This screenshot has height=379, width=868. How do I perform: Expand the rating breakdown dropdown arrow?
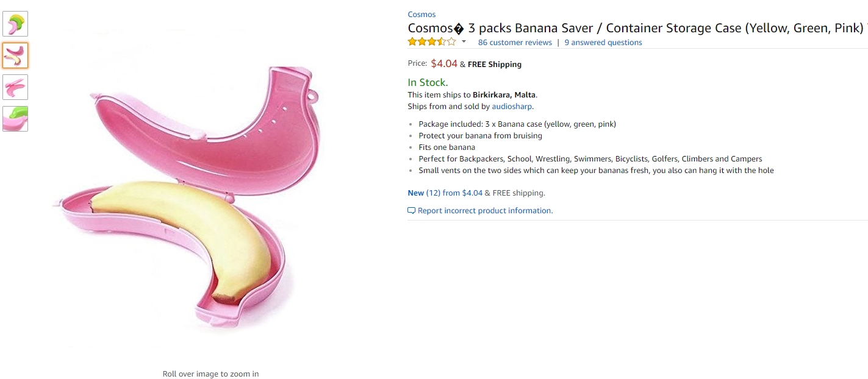(x=464, y=42)
